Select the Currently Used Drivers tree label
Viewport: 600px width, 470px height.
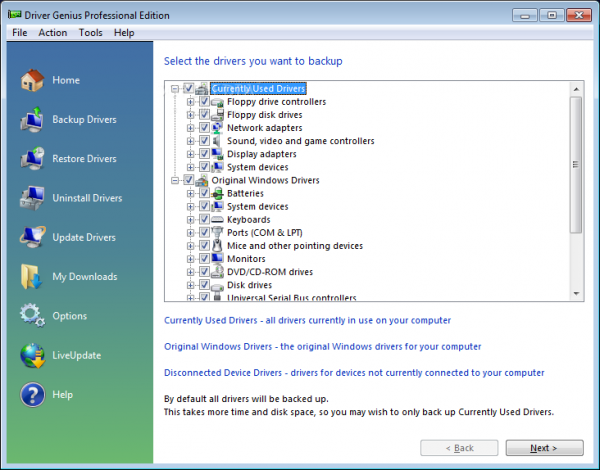pos(258,88)
